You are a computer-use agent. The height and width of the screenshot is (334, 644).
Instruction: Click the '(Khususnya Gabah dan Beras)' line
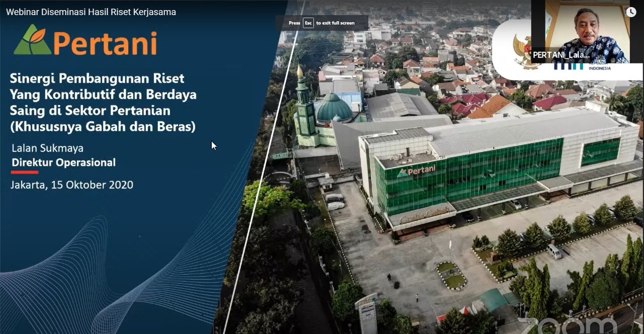pyautogui.click(x=103, y=127)
